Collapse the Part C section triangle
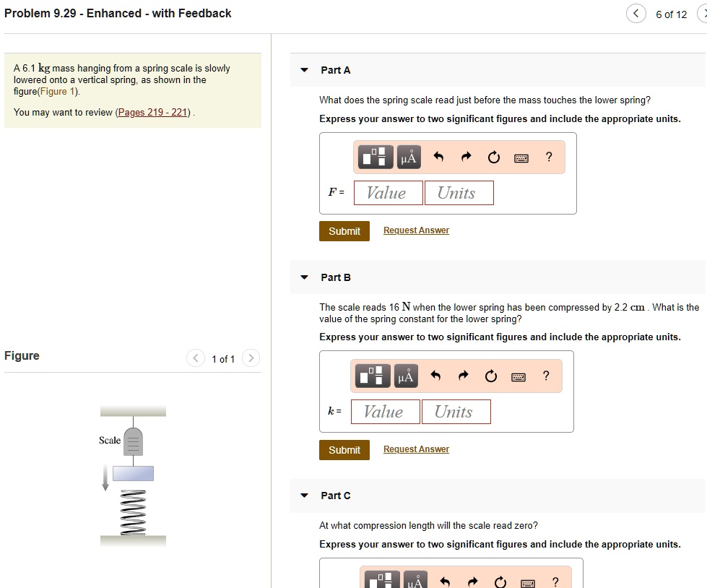 click(x=304, y=496)
